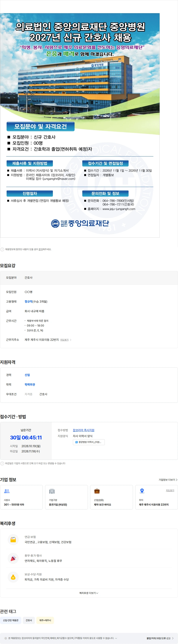
Task: Click 불법/허위/과장/오류 신고 link
Action: (160, 638)
